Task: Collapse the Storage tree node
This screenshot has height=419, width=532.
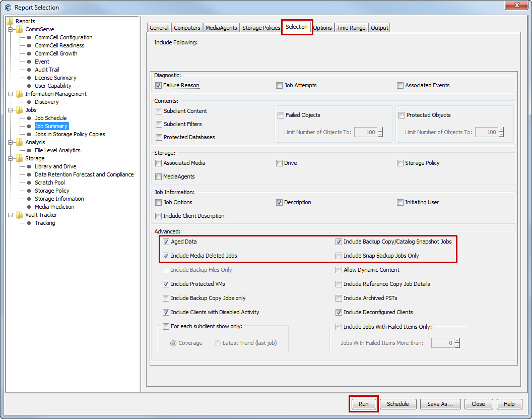Action: [10, 158]
